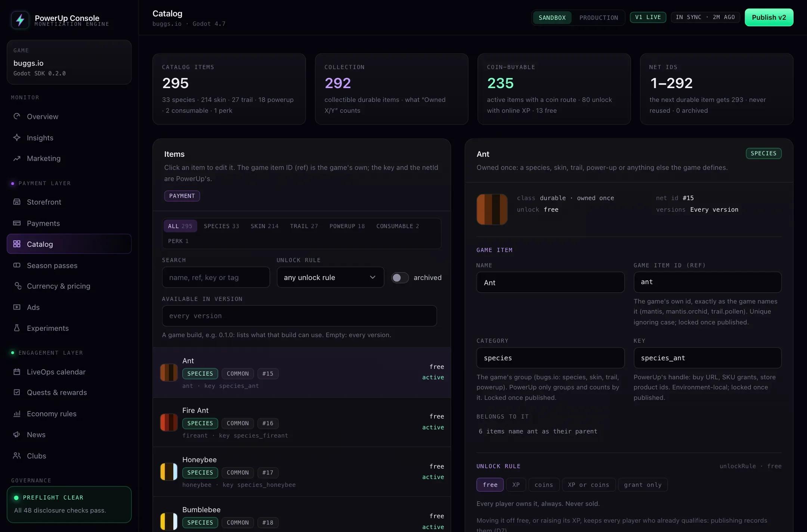Click the PowerUp lightning bolt logo

pos(20,20)
